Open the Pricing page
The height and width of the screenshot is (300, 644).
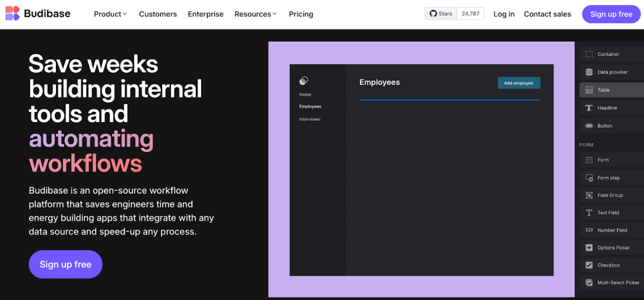point(301,14)
